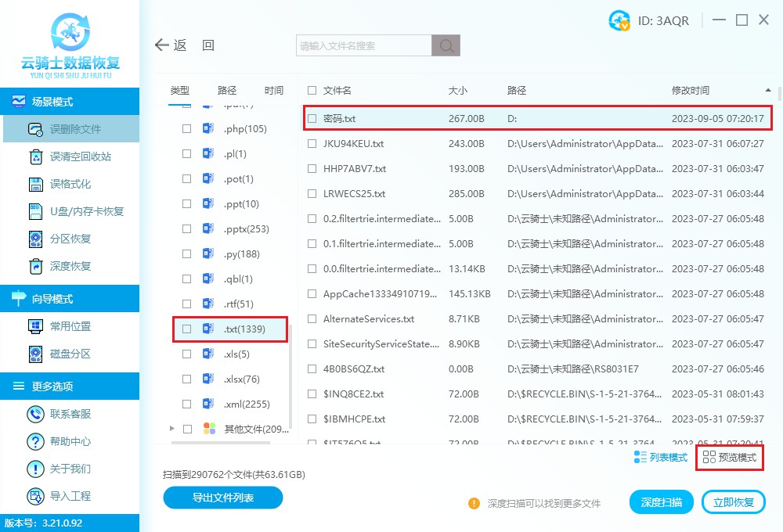Check the .xml(2255) checkbox
Viewport: 783px width, 532px height.
pos(187,404)
